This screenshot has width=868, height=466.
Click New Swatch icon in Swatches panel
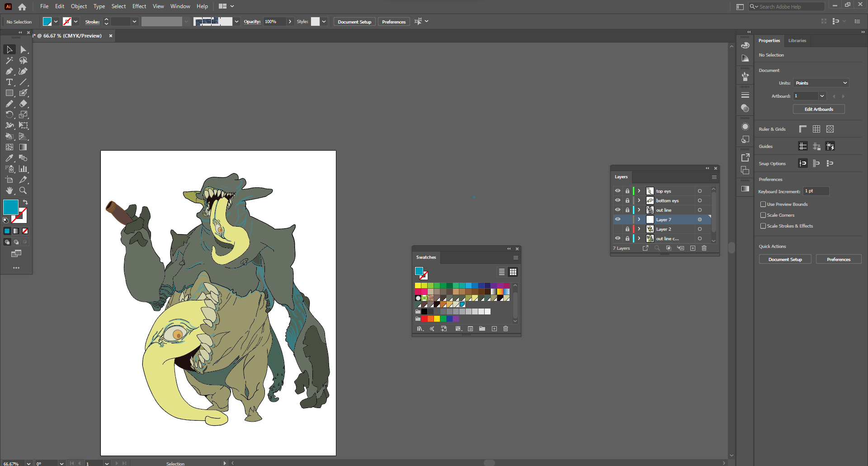494,328
